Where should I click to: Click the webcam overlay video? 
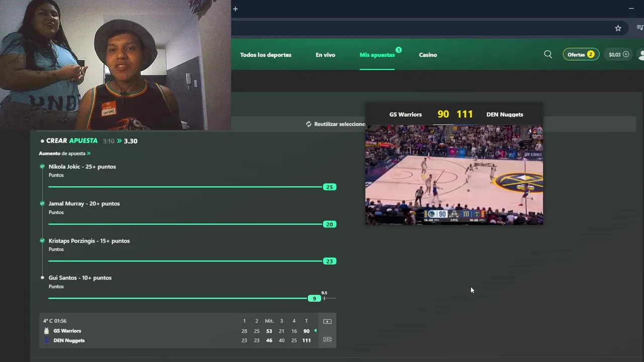[115, 65]
